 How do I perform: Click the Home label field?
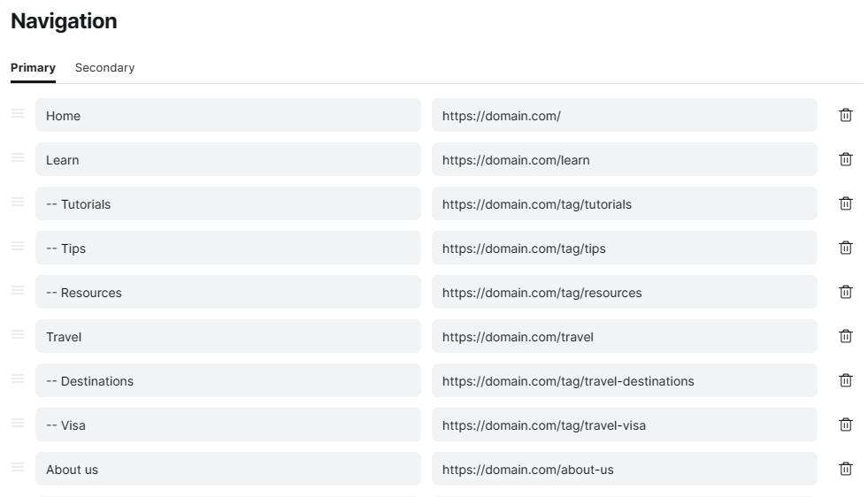pyautogui.click(x=227, y=115)
